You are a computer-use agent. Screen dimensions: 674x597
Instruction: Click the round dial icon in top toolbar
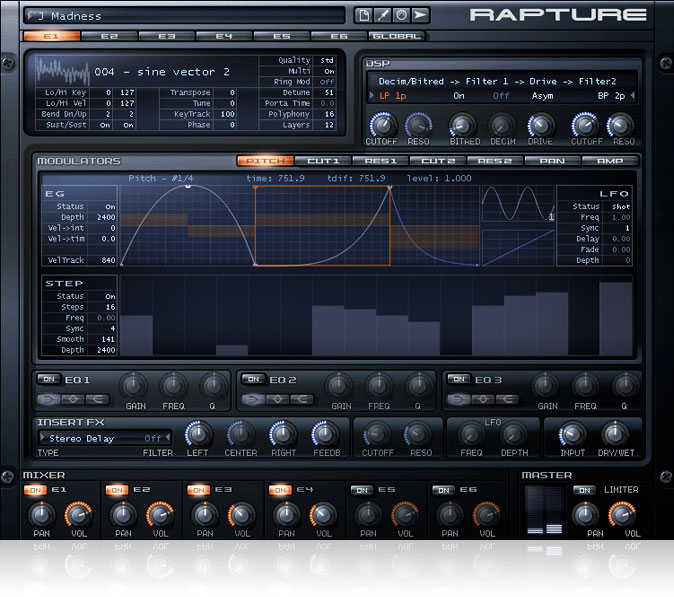click(401, 15)
